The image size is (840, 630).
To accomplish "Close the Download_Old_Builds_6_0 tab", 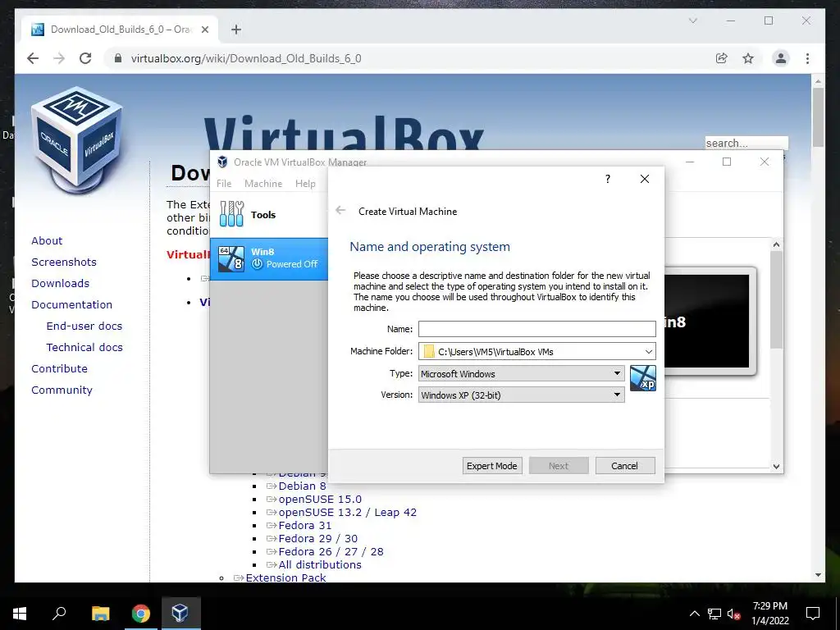I will [204, 30].
